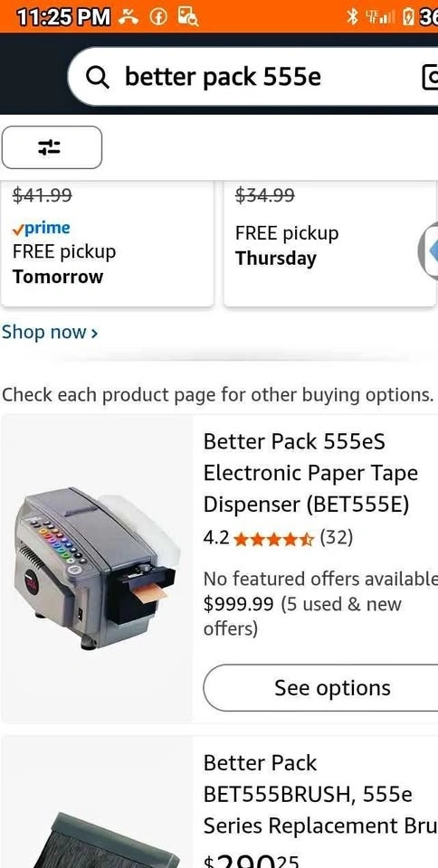Screen dimensions: 438x868
Task: Tap the image search notification icon
Action: [187, 17]
